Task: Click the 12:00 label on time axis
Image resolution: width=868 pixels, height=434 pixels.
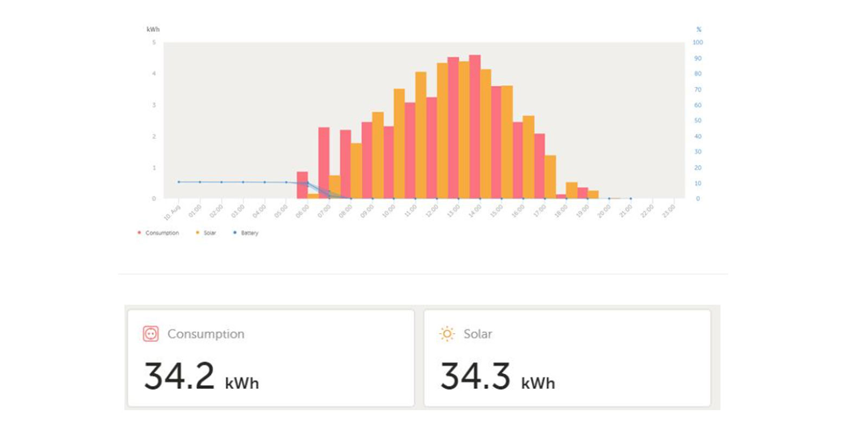Action: (x=432, y=210)
